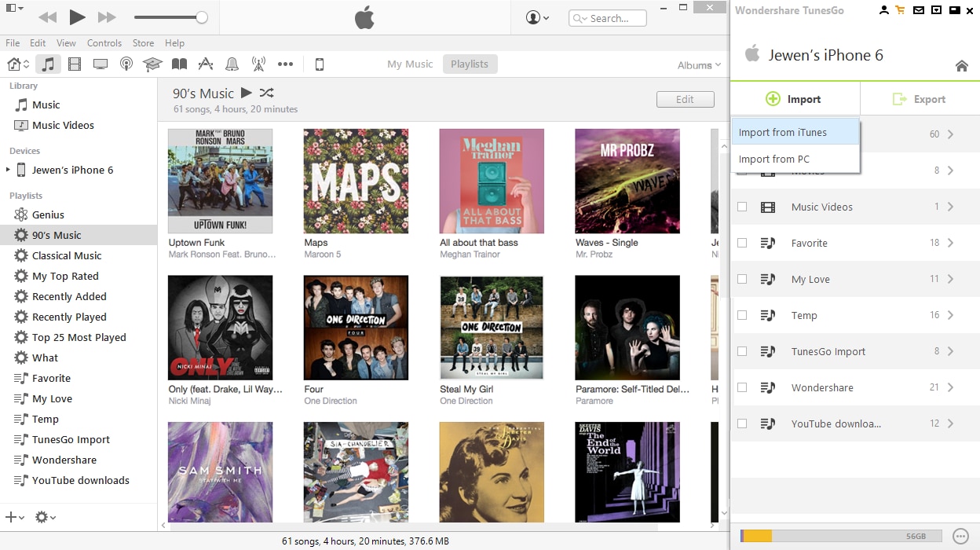This screenshot has width=980, height=550.
Task: Switch to the My Music tab
Action: tap(410, 64)
